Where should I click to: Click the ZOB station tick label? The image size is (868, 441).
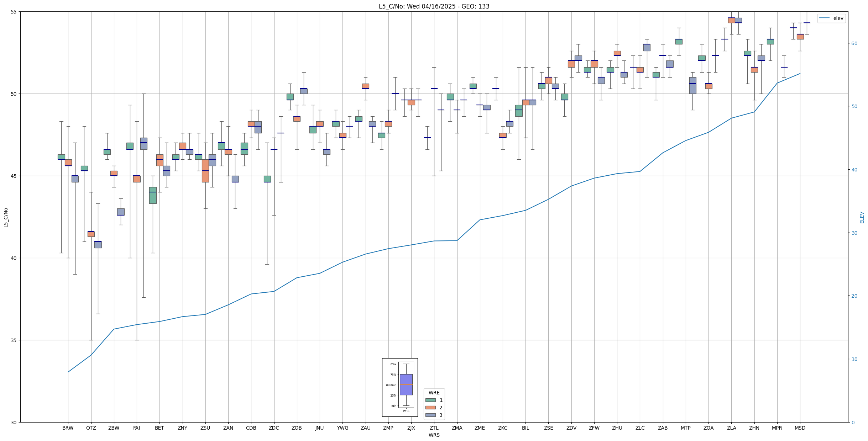click(x=297, y=428)
